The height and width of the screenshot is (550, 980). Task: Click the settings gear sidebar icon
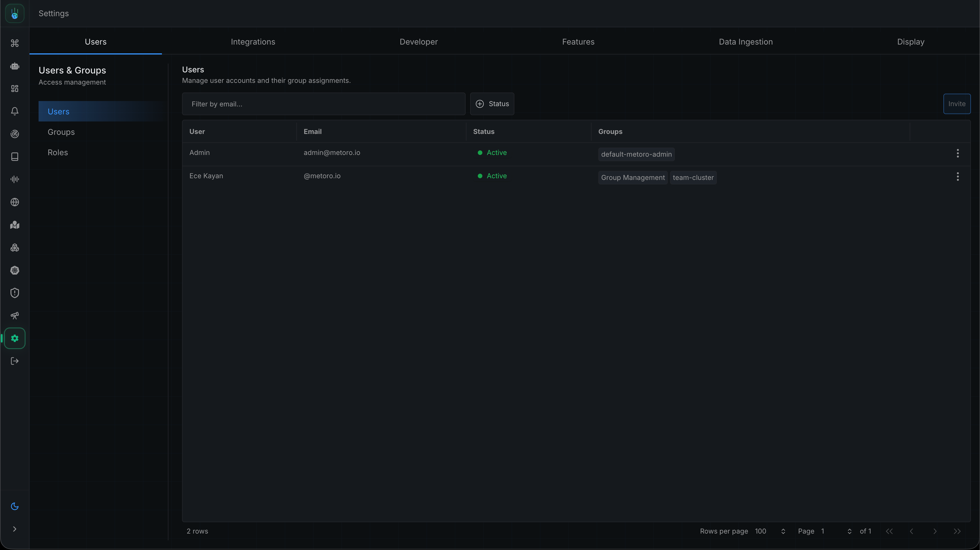[x=14, y=338]
